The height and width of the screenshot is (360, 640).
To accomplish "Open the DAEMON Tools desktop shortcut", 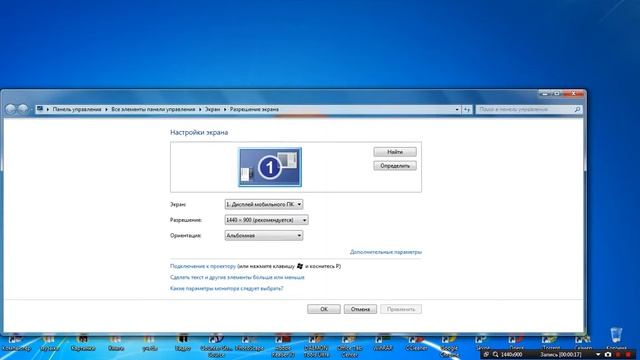I will [x=316, y=347].
